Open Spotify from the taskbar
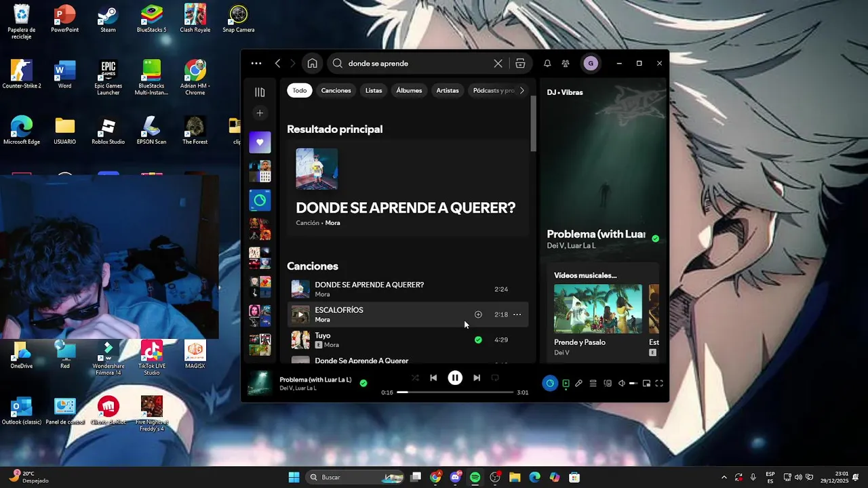 point(475,477)
